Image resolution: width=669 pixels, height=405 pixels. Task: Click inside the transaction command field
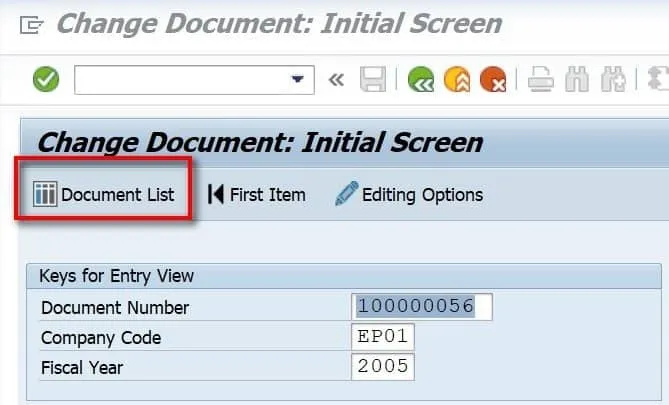point(180,79)
